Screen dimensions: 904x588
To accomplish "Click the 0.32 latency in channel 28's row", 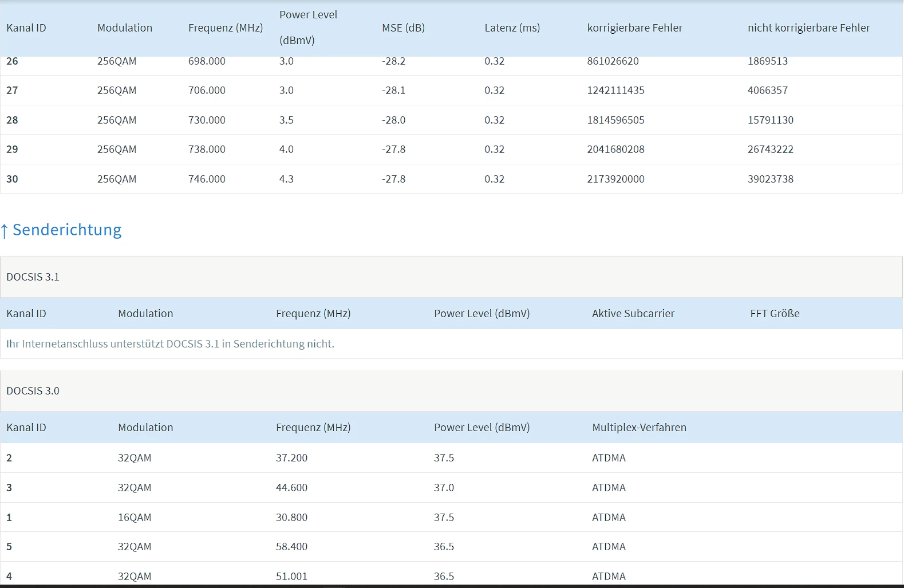I will click(495, 120).
